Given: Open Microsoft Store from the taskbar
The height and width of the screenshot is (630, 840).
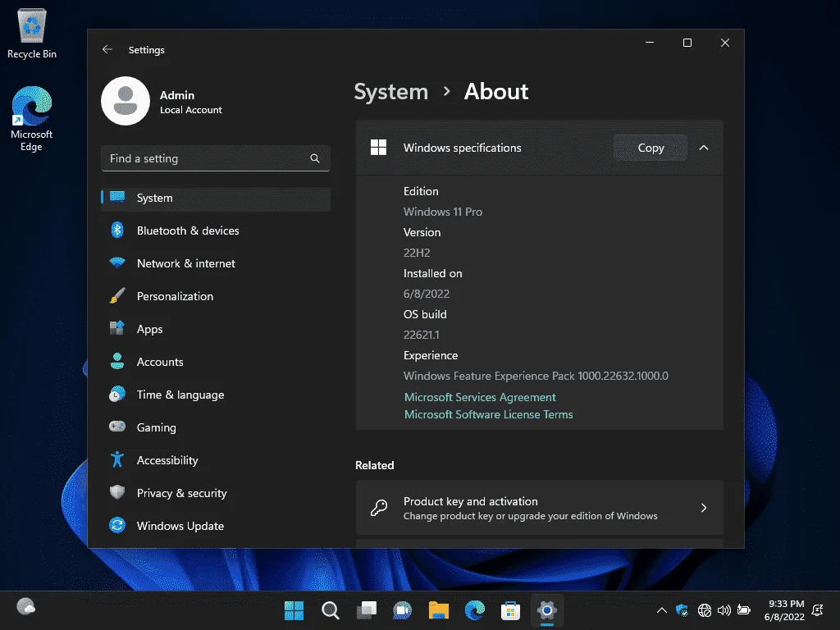Looking at the screenshot, I should (x=510, y=610).
